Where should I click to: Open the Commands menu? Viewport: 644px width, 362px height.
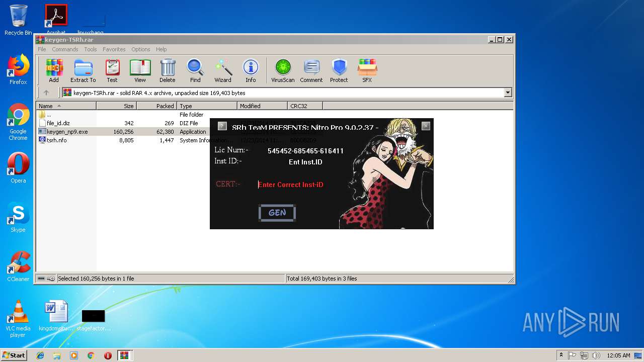[x=65, y=49]
